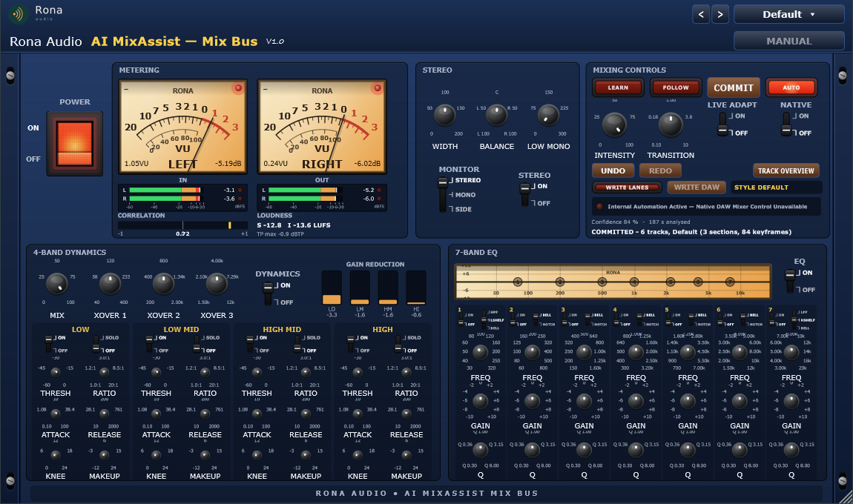Click EQ band 3 FREQ knob
Screen dimensions: 853x504
tap(584, 352)
